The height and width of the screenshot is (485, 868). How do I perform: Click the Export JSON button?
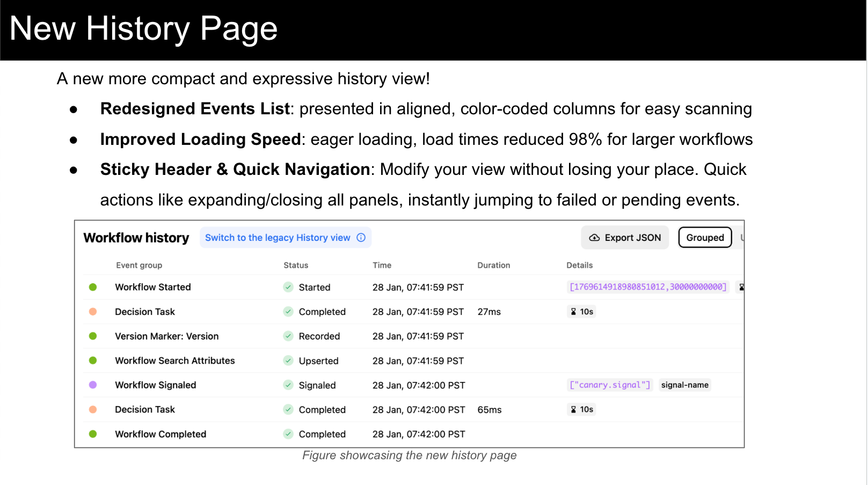coord(624,238)
